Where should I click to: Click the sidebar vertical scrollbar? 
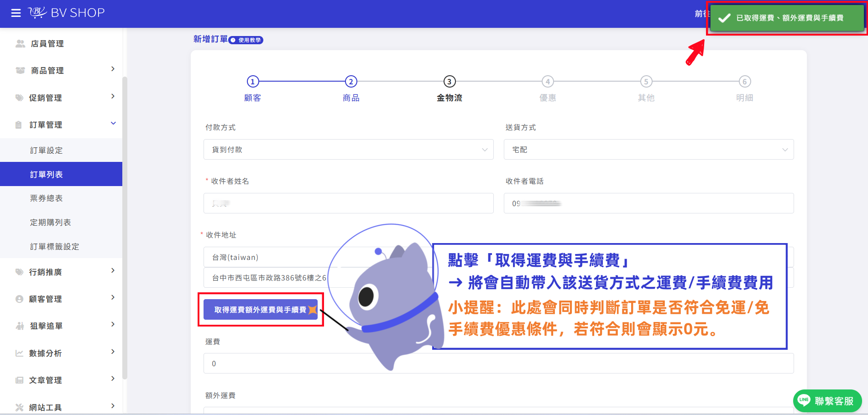point(125,228)
